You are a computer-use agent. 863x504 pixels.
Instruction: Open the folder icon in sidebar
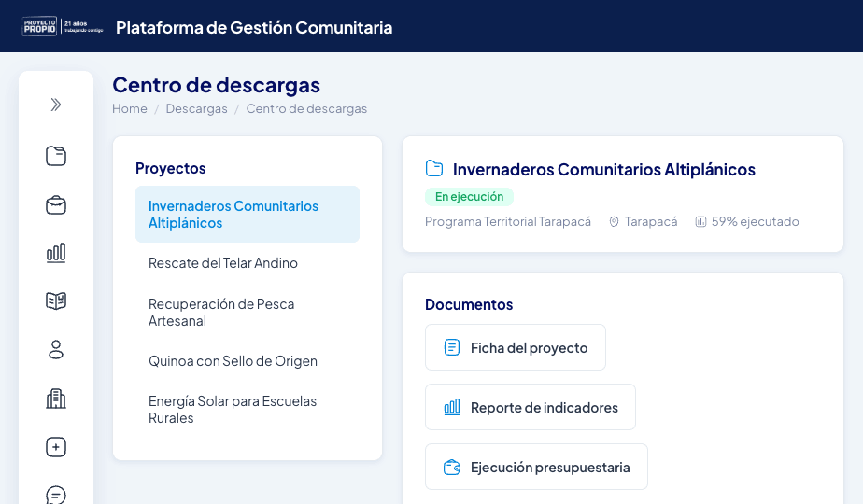56,156
